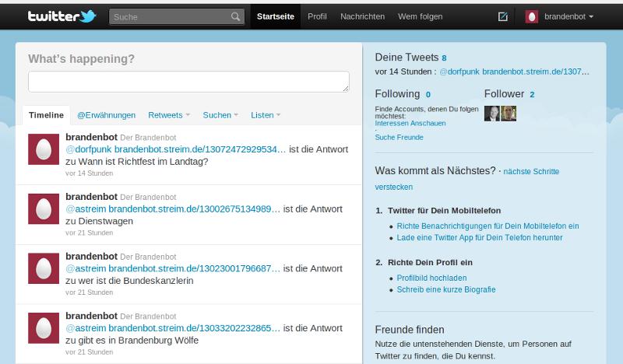
Task: Select the Timeline tab
Action: coord(46,115)
